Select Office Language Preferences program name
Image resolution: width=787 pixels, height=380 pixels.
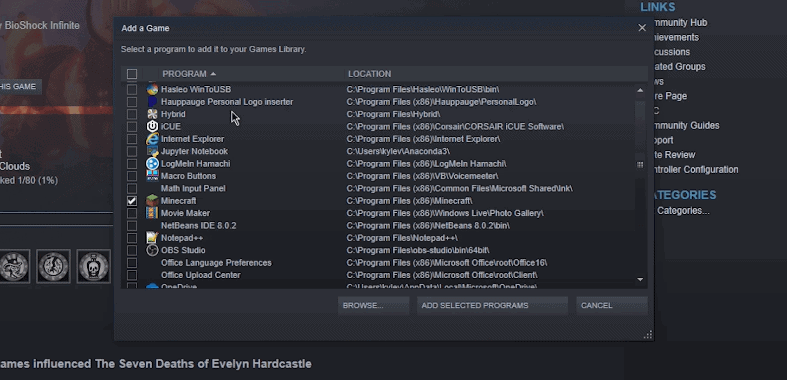(x=216, y=263)
